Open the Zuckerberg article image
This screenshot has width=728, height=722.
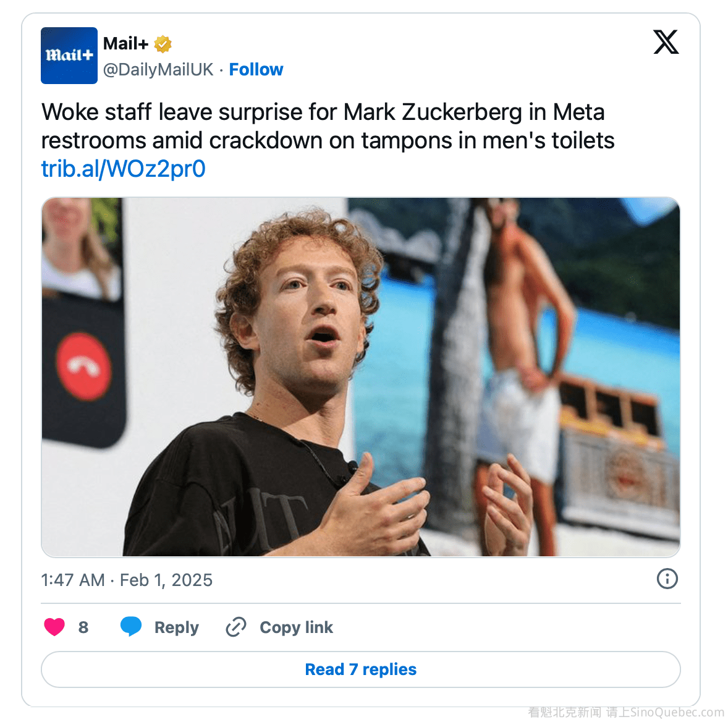click(x=361, y=377)
